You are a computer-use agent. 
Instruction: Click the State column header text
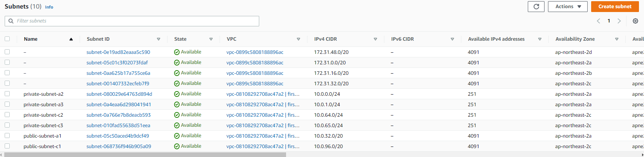click(x=180, y=39)
